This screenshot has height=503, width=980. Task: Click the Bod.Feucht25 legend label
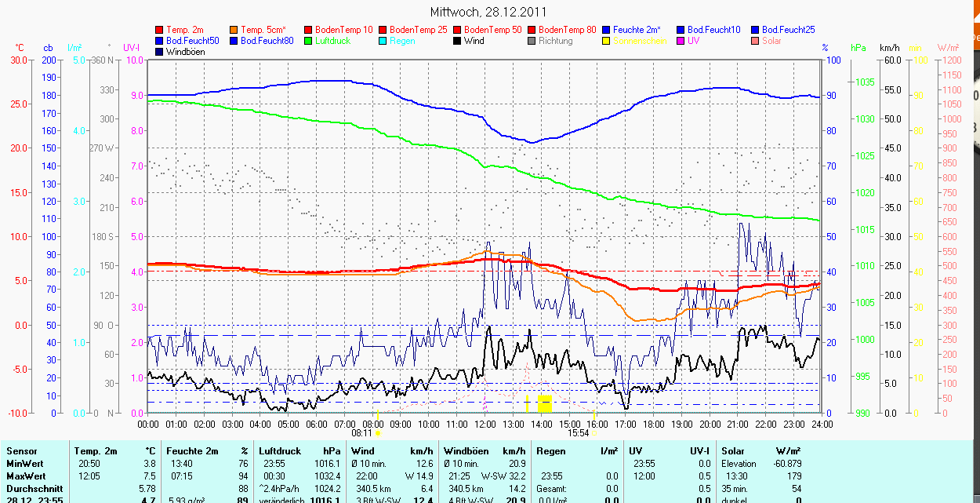click(x=788, y=30)
